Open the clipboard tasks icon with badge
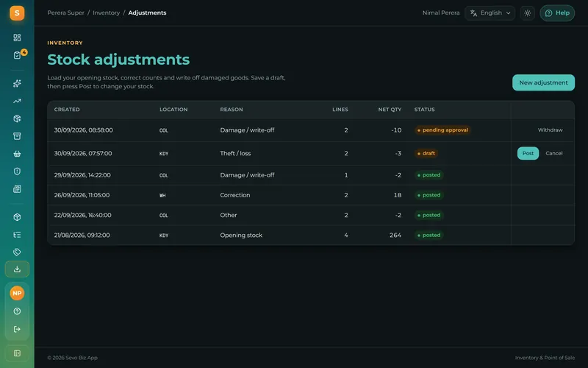Screen dimensions: 588x368 click(x=17, y=55)
